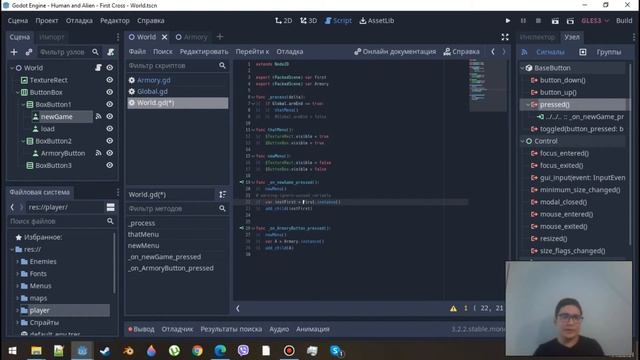Open newGame node's signal connections icon
This screenshot has height=360, width=640.
pyautogui.click(x=98, y=116)
